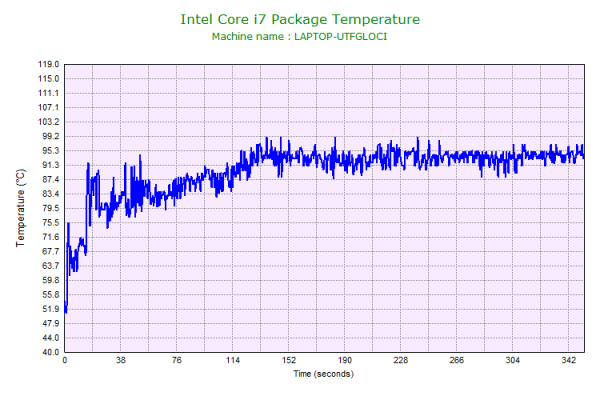Click the 38 tick label on the time axis

pos(121,360)
